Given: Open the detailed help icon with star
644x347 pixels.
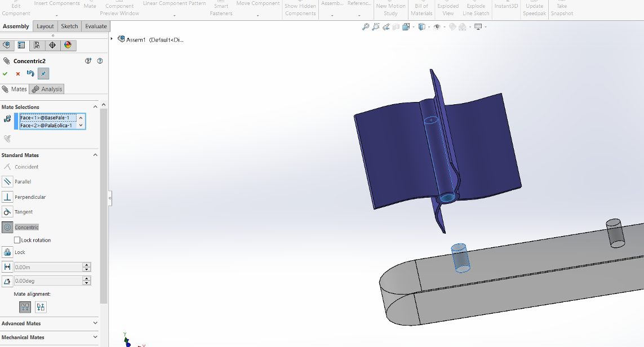Looking at the screenshot, I should [x=88, y=61].
